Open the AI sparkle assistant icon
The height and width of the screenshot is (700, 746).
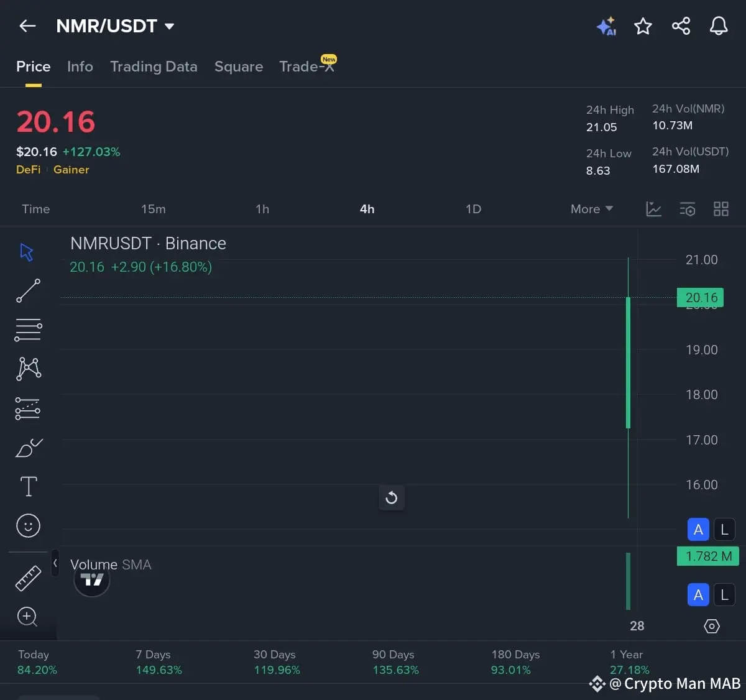606,25
